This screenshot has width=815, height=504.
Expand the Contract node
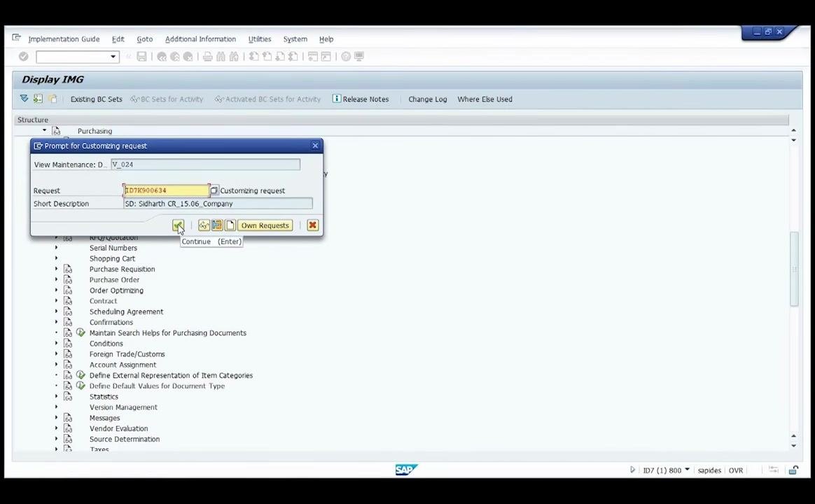click(x=56, y=300)
